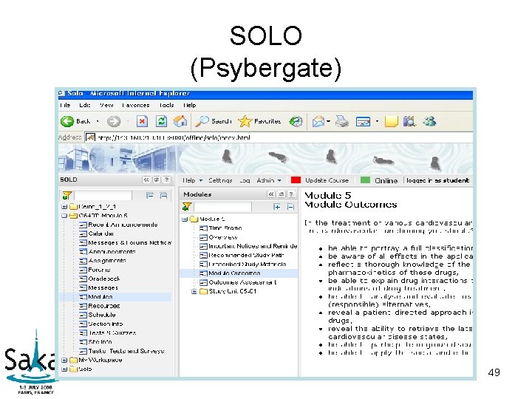Open Outcomes Assessment in Modules tree

(242, 282)
